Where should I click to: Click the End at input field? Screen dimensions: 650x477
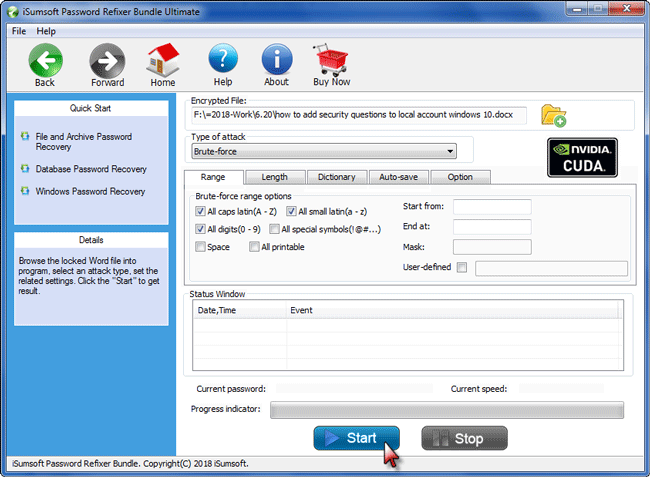click(492, 227)
